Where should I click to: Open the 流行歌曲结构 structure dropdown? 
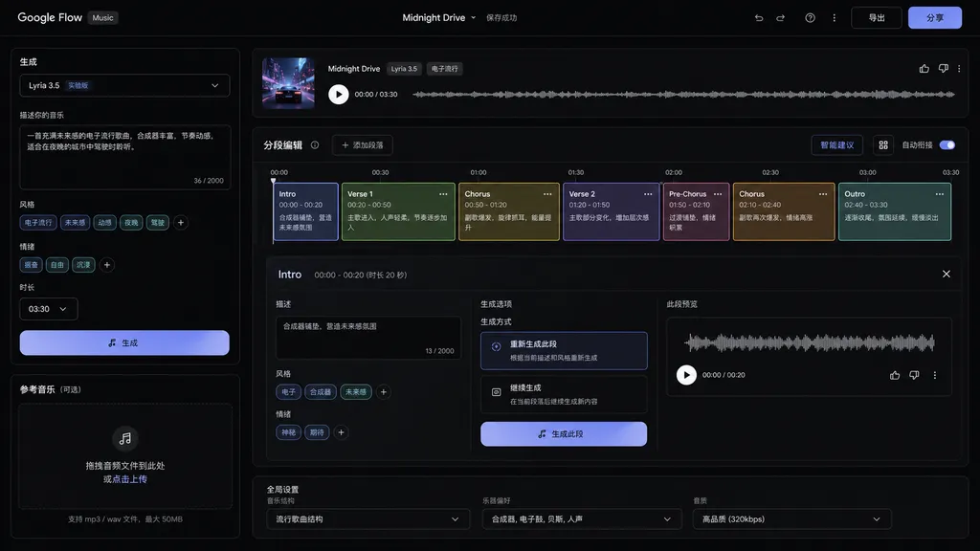pos(368,519)
